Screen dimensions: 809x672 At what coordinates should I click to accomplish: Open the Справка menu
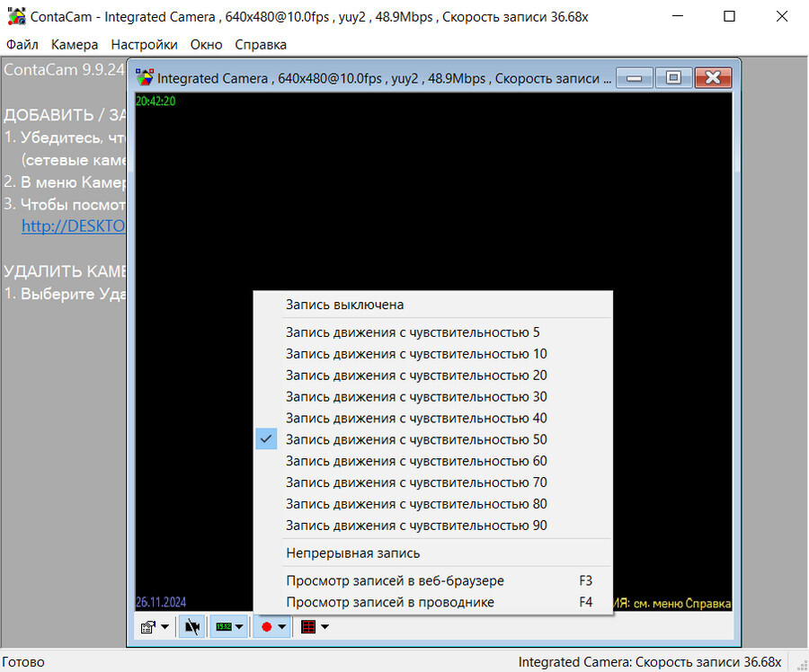[x=261, y=45]
